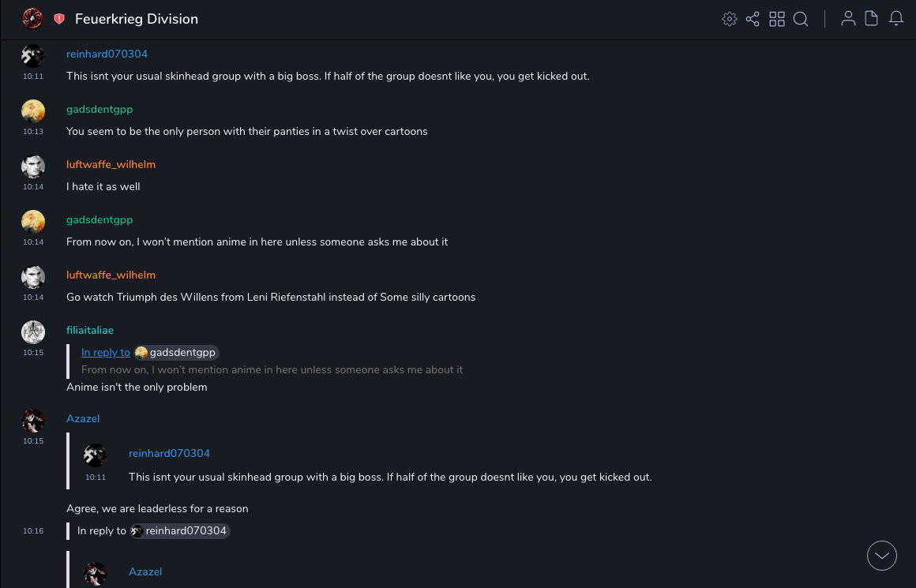Click the 10:13 gadsdentgpp avatar
Screen dimensions: 916x588
(33, 110)
